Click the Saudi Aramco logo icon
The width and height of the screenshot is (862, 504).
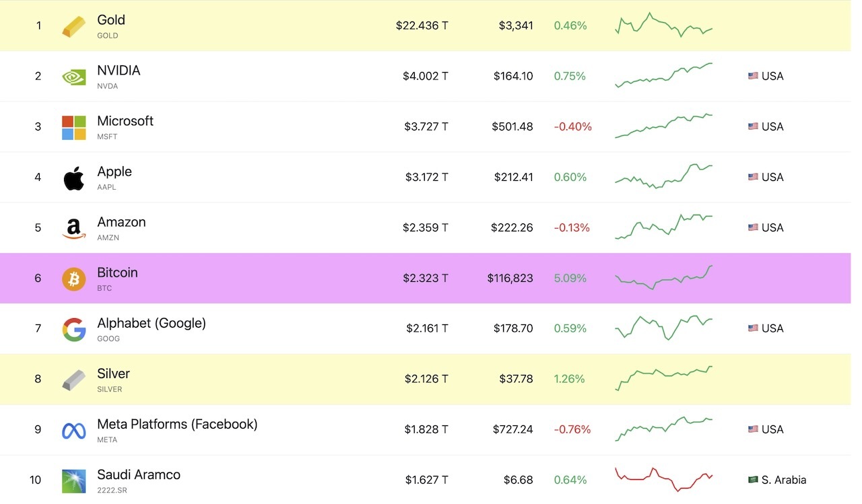click(x=74, y=481)
